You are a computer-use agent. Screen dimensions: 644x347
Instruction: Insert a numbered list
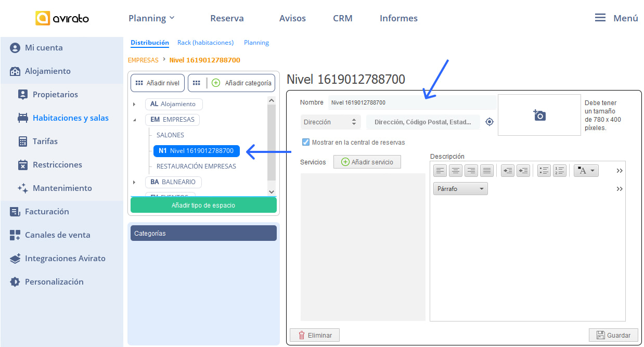[560, 171]
